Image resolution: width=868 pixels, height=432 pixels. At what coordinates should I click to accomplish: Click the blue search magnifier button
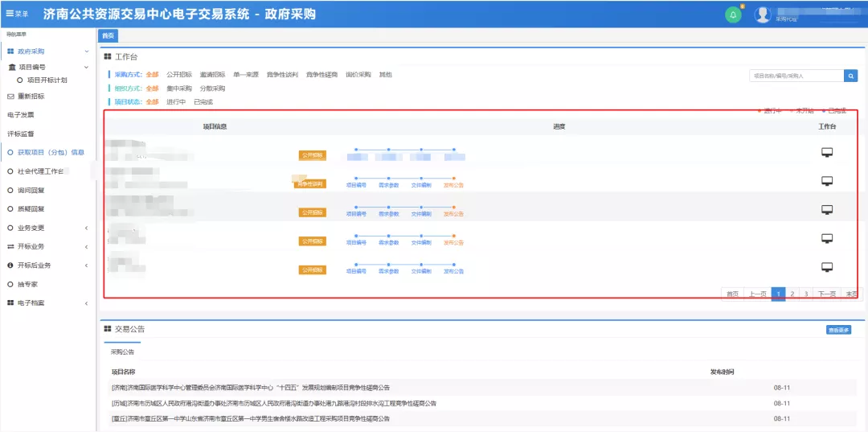click(850, 76)
